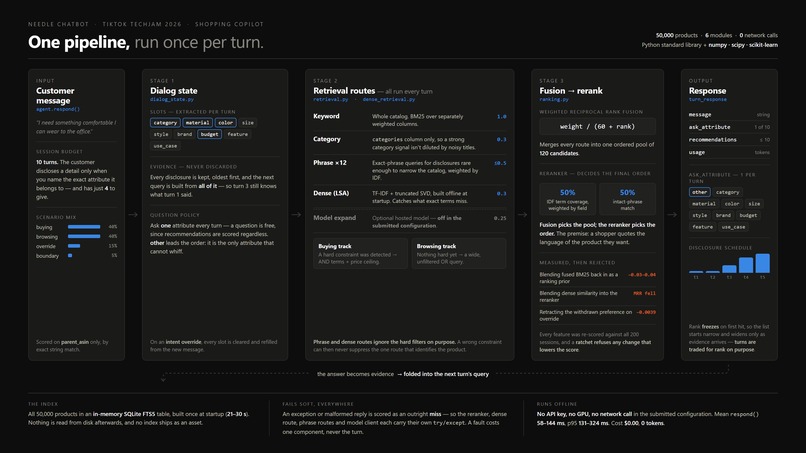
Task: Click the 0 network calls stat in header
Action: [758, 35]
